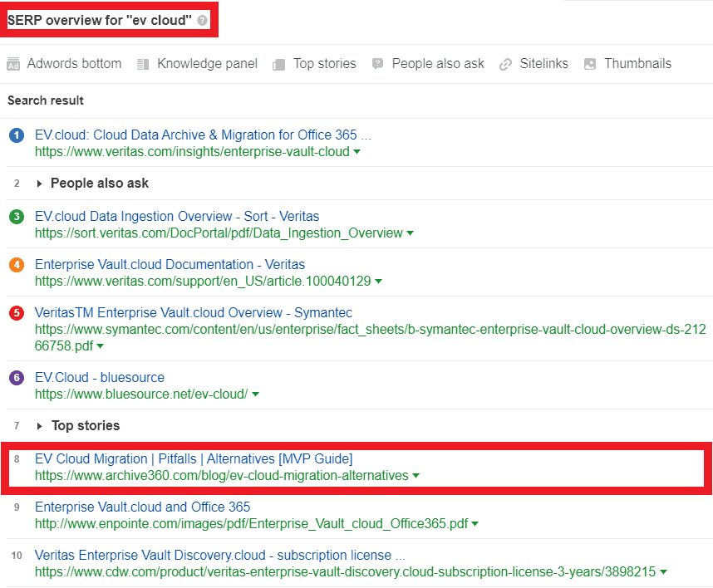
Task: Open EV Cloud Migration Pitfalls Alternatives result
Action: [194, 459]
